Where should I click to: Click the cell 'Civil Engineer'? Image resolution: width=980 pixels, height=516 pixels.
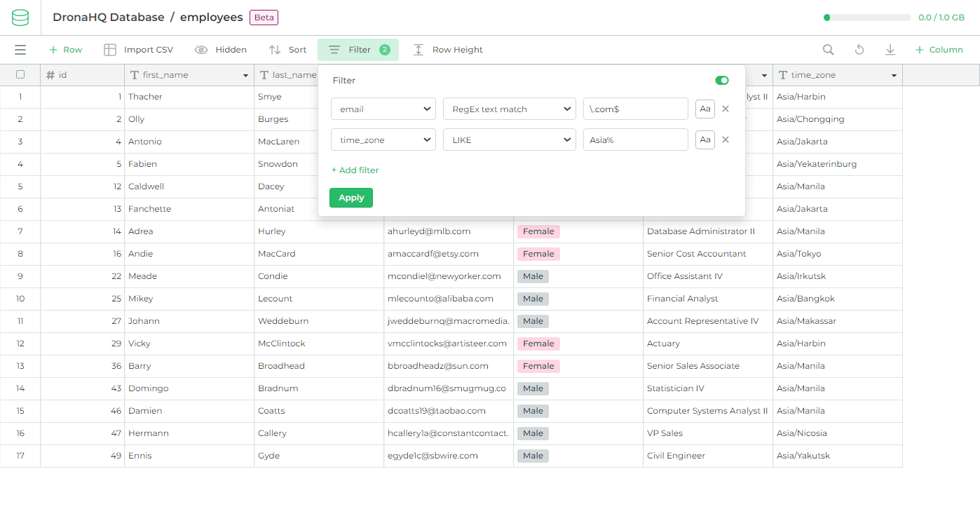(708, 456)
